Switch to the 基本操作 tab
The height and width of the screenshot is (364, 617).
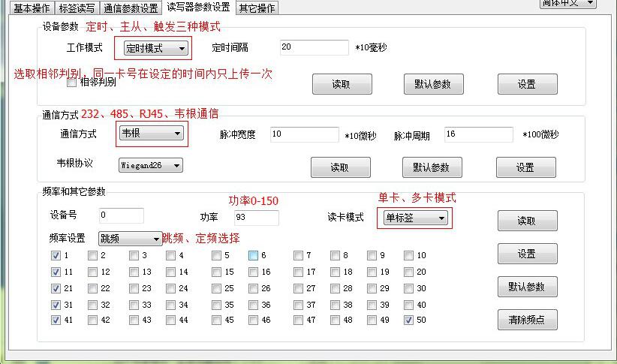(31, 8)
